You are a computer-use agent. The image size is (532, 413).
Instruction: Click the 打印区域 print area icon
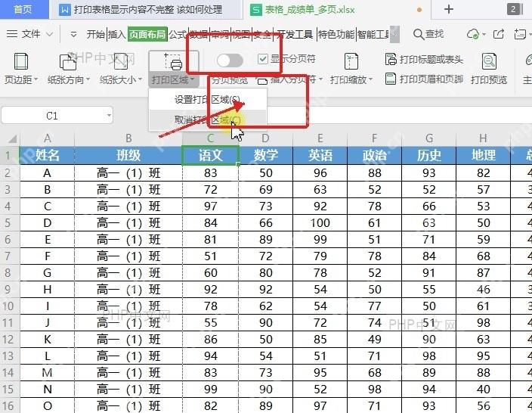(173, 61)
